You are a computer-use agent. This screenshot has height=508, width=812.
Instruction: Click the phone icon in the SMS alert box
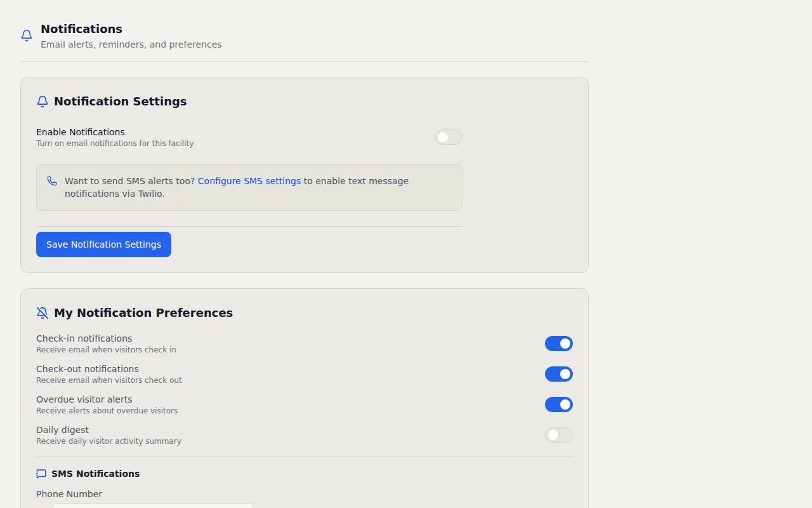(x=52, y=181)
